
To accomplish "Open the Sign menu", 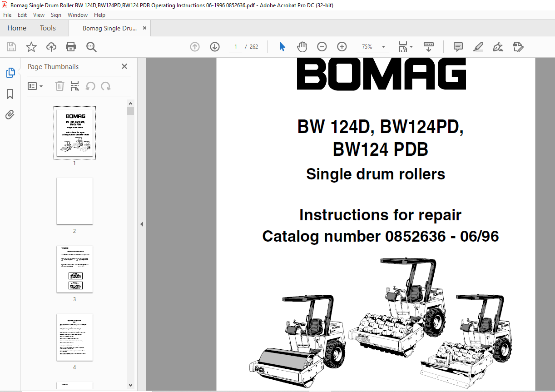I will tap(56, 15).
